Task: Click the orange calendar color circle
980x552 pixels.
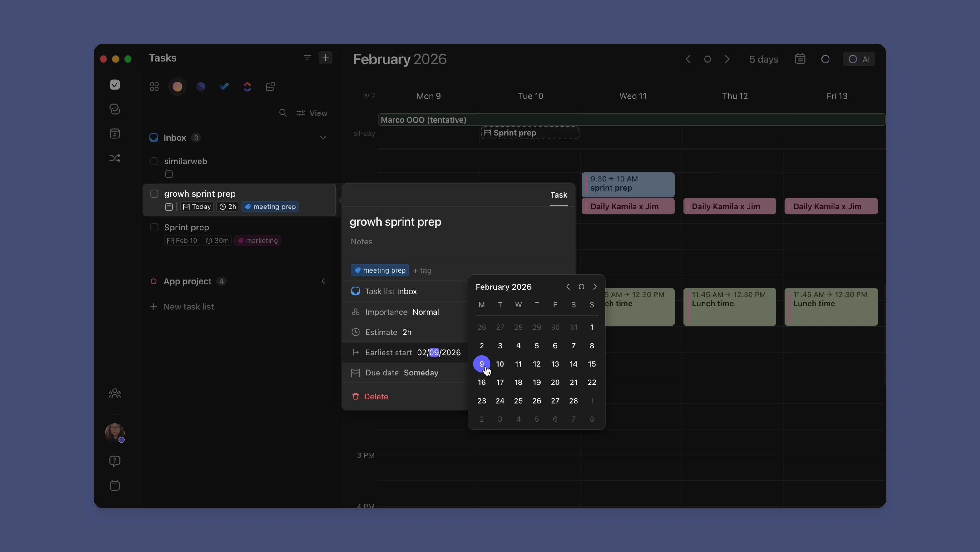Action: point(177,86)
